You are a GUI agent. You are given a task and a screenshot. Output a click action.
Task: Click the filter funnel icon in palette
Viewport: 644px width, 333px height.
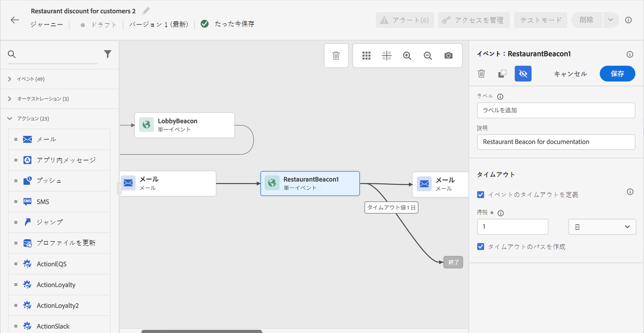coord(107,54)
